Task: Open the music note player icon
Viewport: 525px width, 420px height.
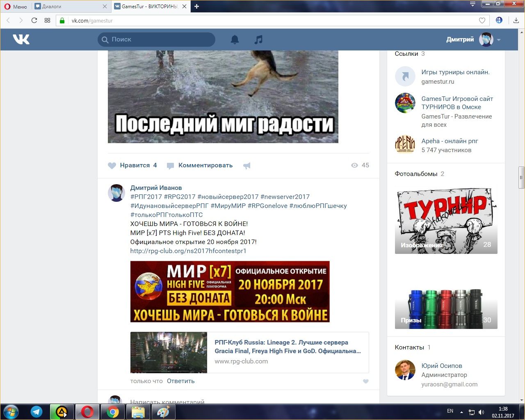Action: point(258,39)
